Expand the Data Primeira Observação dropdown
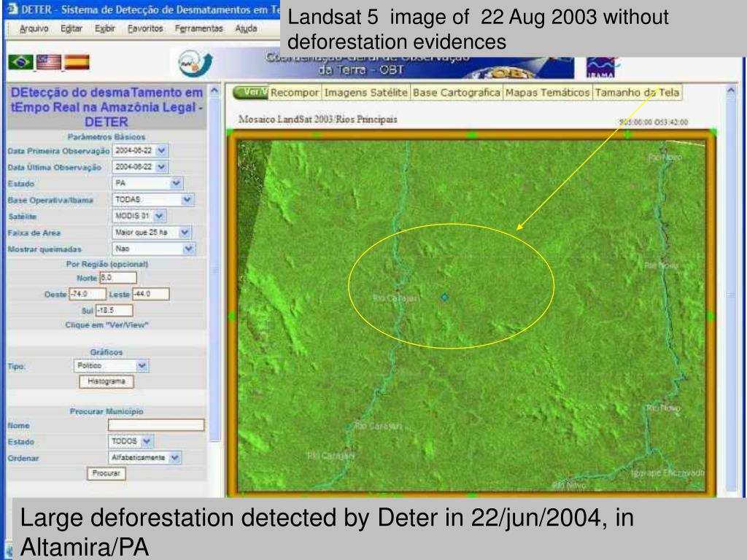This screenshot has width=747, height=560. pyautogui.click(x=161, y=151)
